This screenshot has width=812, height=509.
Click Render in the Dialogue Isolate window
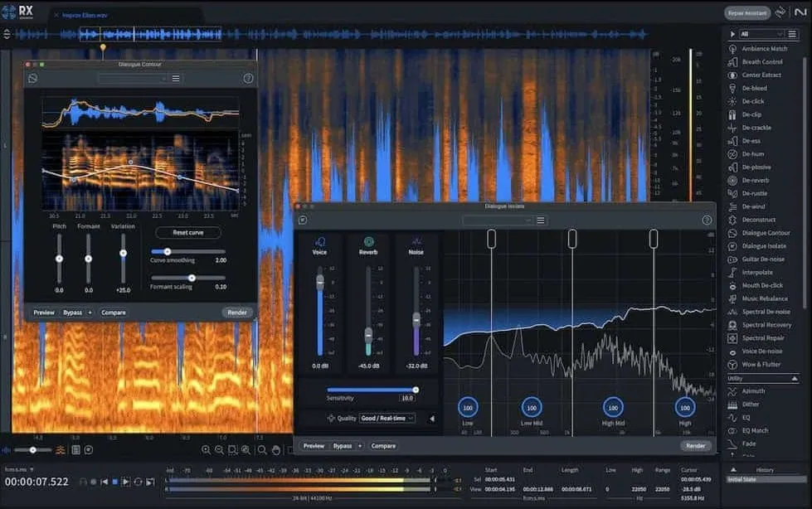[695, 445]
